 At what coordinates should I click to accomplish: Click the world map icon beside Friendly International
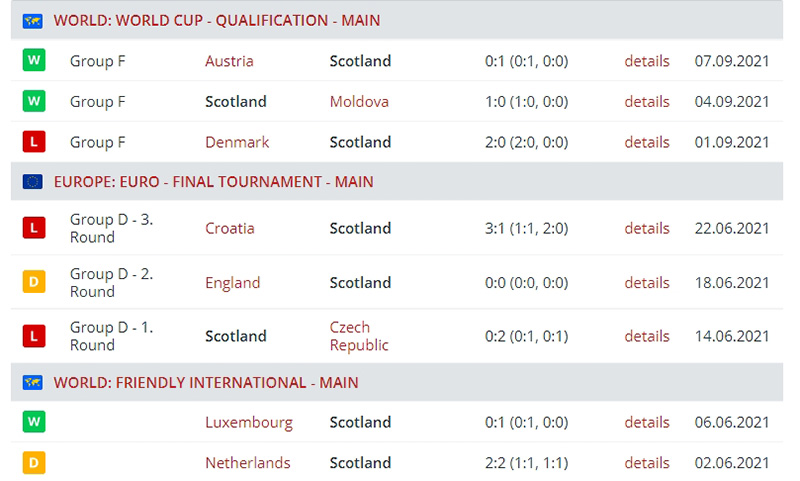tap(33, 383)
